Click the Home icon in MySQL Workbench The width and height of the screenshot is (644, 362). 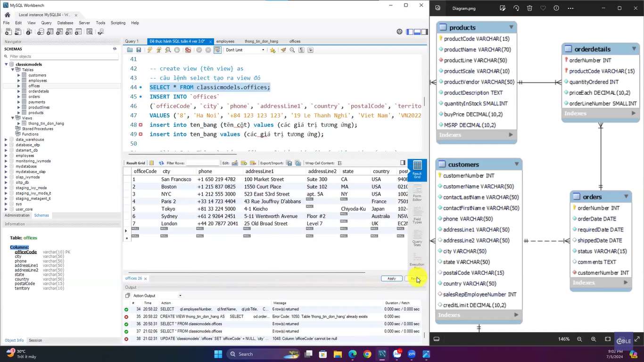[7, 15]
